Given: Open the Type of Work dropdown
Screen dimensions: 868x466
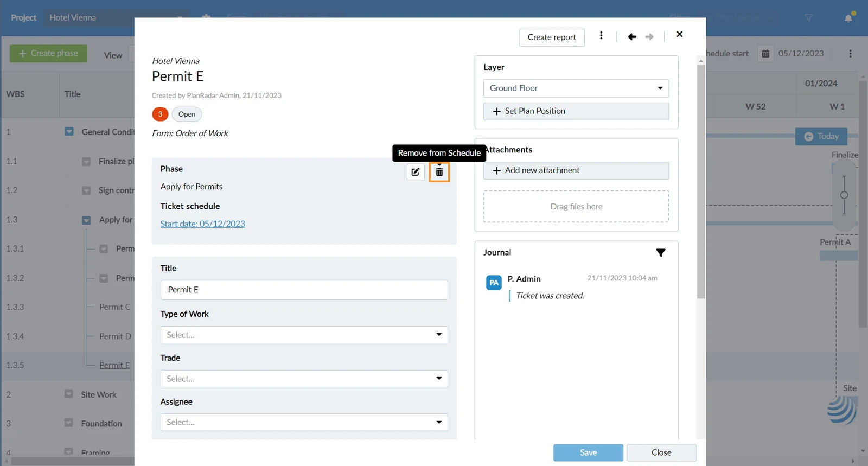Looking at the screenshot, I should coord(304,335).
